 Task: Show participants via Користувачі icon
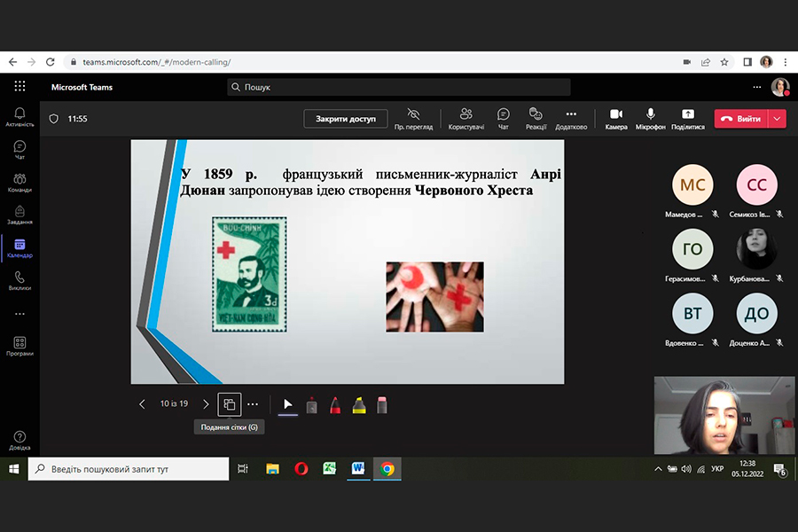click(465, 118)
